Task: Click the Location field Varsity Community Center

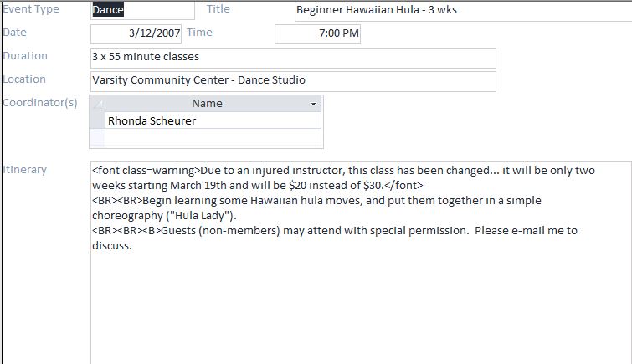Action: [x=293, y=81]
